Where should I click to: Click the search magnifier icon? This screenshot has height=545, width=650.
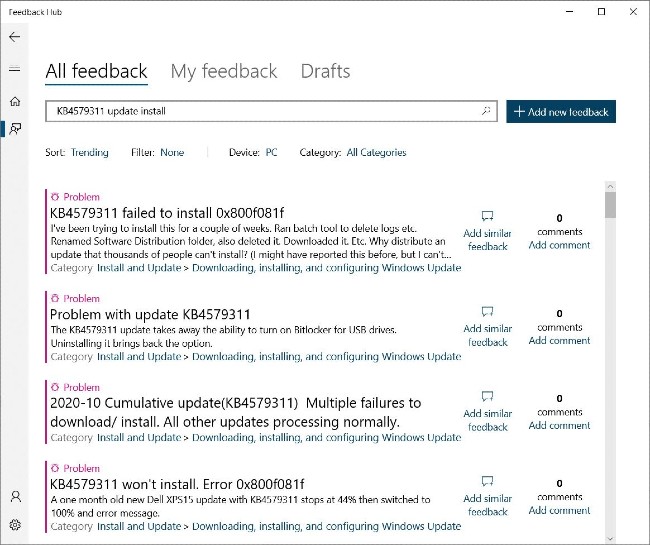tap(486, 111)
